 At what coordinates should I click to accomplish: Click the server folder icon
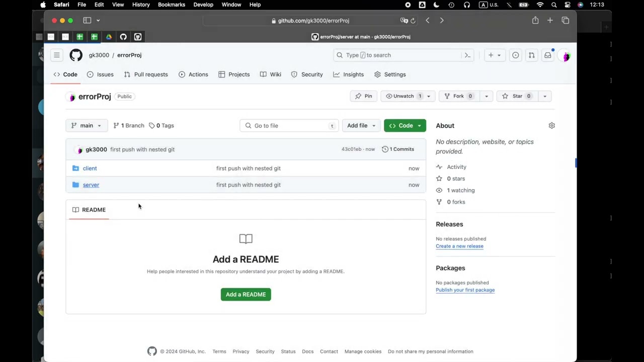[75, 185]
